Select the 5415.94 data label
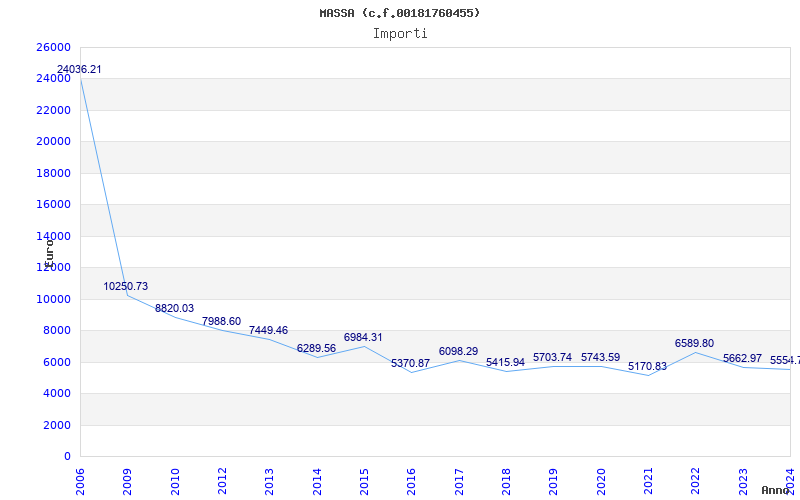This screenshot has width=800, height=500. tap(505, 362)
